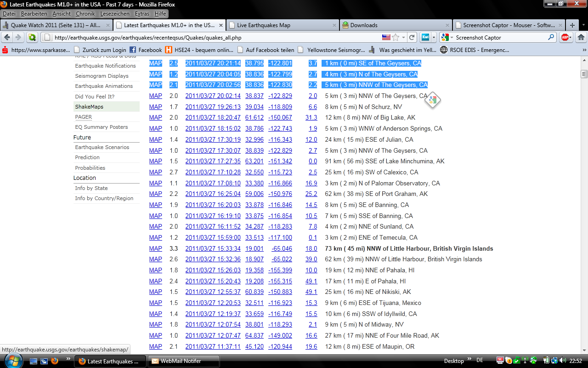Viewport: 588px width, 368px height.
Task: Open Screenshot Captor from its SC tray icon
Action: click(500, 361)
